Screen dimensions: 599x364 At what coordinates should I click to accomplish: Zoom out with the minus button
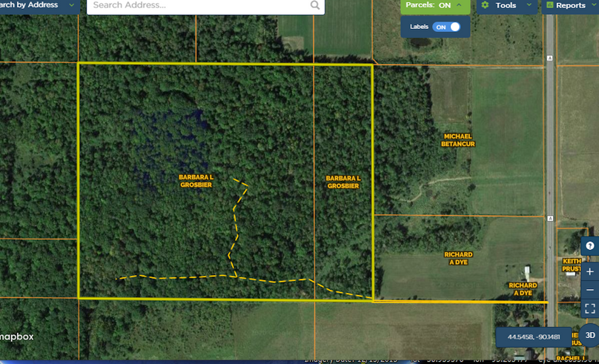(x=590, y=290)
